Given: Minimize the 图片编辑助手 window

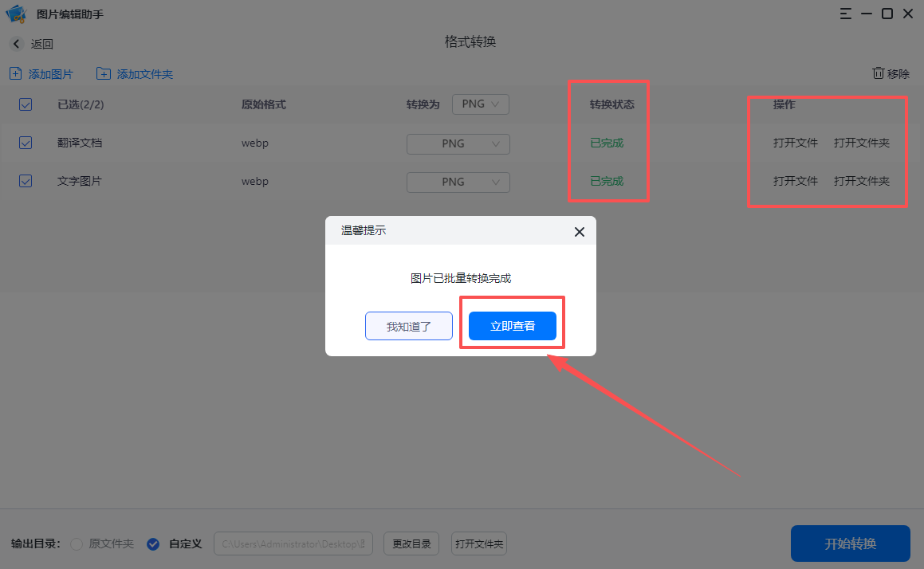Looking at the screenshot, I should click(x=867, y=14).
